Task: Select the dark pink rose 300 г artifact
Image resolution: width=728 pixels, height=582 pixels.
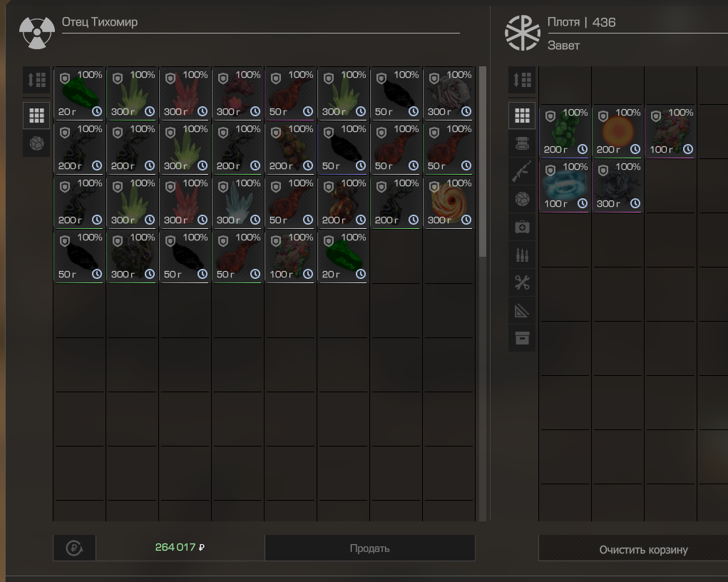Action: 237,93
